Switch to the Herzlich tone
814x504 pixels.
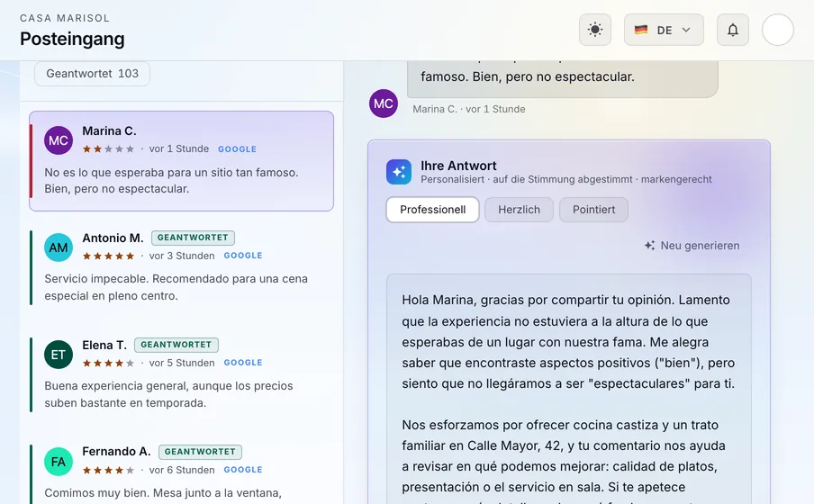(x=520, y=210)
